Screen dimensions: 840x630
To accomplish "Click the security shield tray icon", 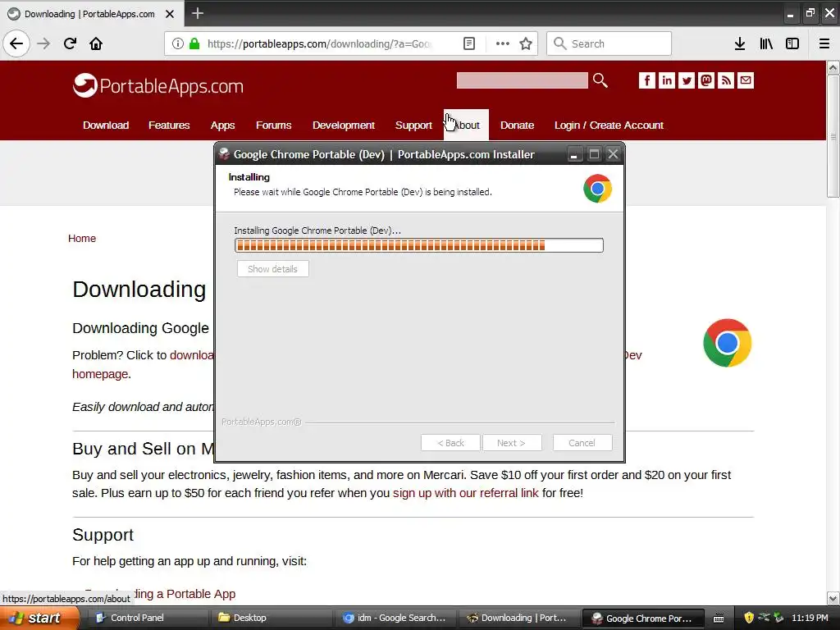I will 748,618.
